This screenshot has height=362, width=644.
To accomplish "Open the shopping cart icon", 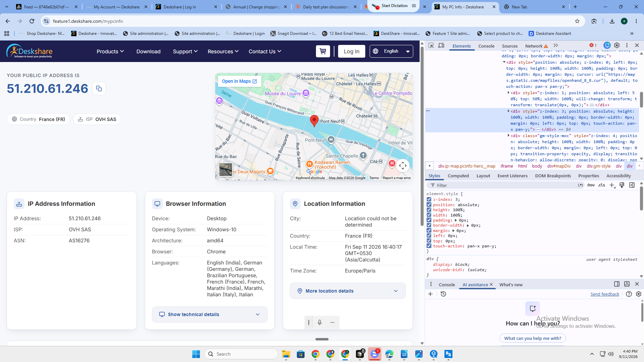I will [x=323, y=51].
